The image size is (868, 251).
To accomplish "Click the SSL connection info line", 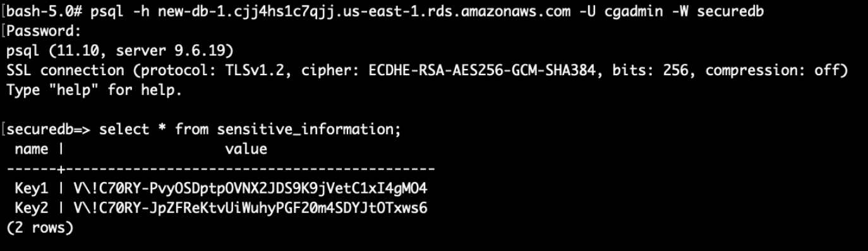I will [427, 70].
